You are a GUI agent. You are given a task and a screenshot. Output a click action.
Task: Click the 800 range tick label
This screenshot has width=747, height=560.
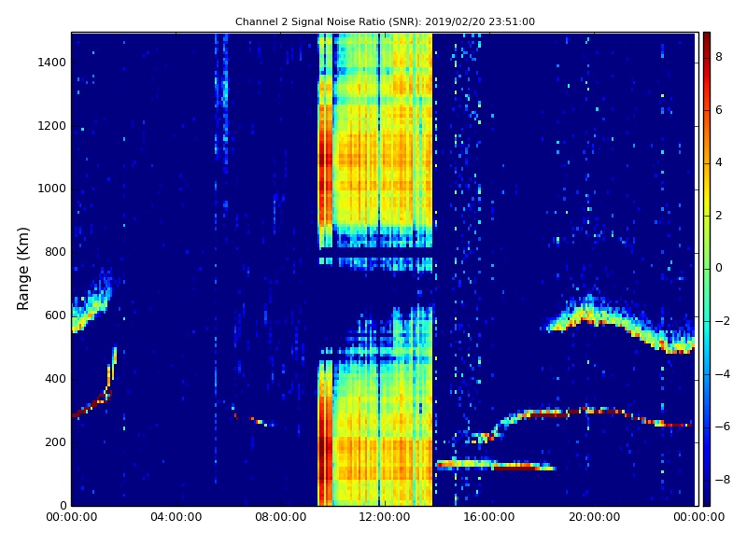pyautogui.click(x=55, y=252)
